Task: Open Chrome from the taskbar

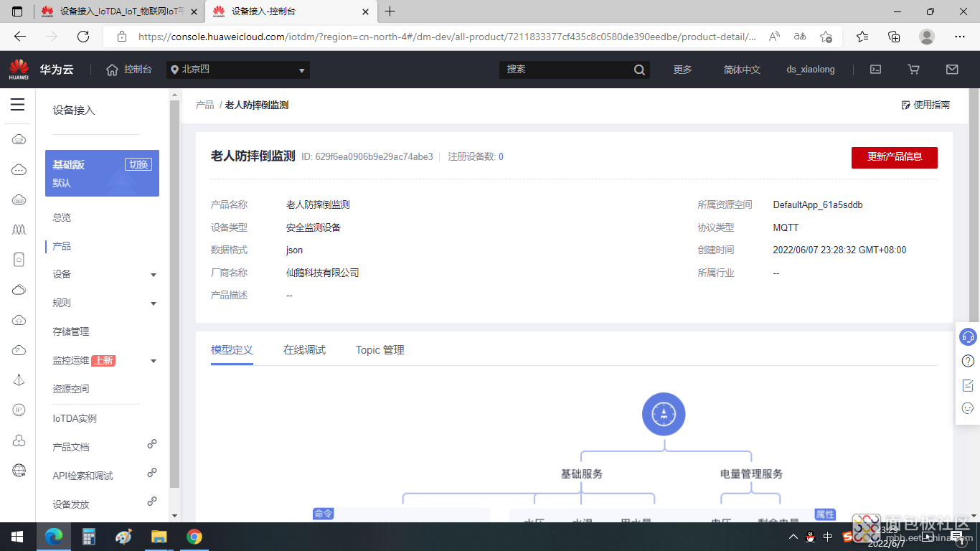Action: click(194, 537)
